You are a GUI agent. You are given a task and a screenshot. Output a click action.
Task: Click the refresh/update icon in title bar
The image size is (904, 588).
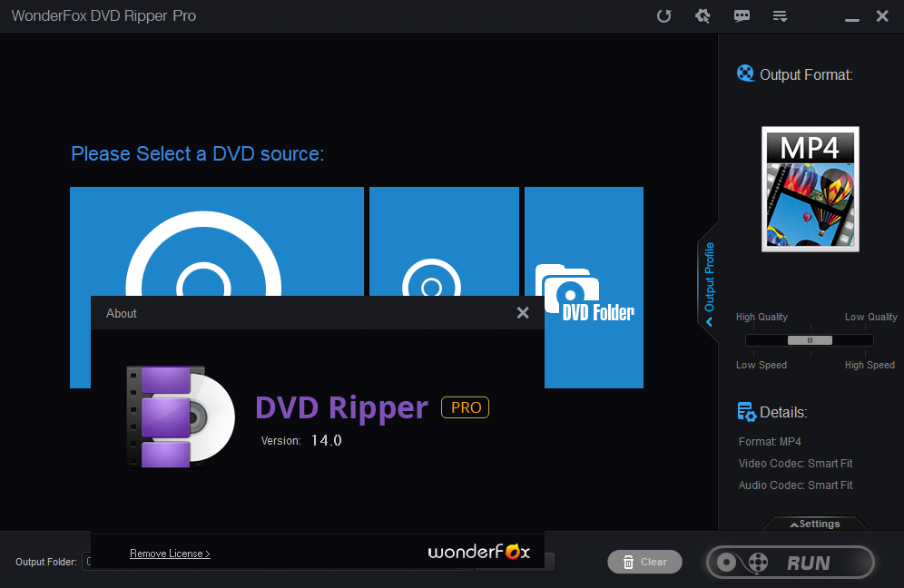(664, 16)
